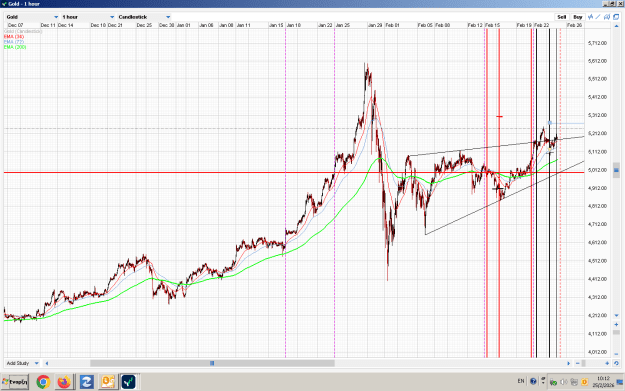Open the blue arrows app in taskbar
Viewport: 625px width, 391px height.
(86, 382)
